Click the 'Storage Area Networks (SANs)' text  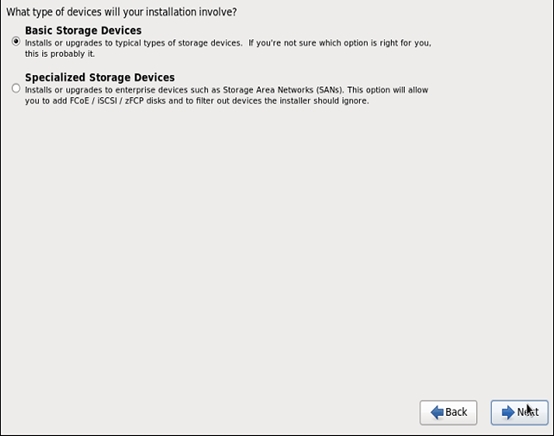(283, 90)
